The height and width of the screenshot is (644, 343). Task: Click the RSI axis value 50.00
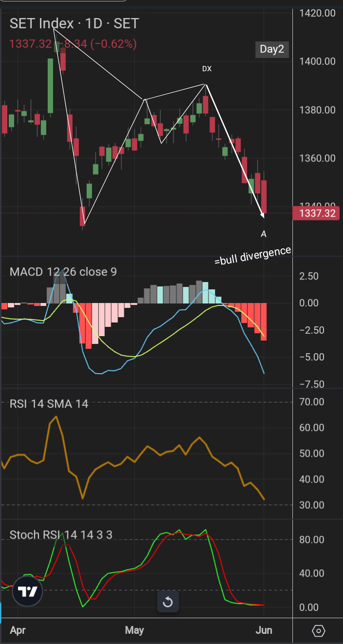311,454
